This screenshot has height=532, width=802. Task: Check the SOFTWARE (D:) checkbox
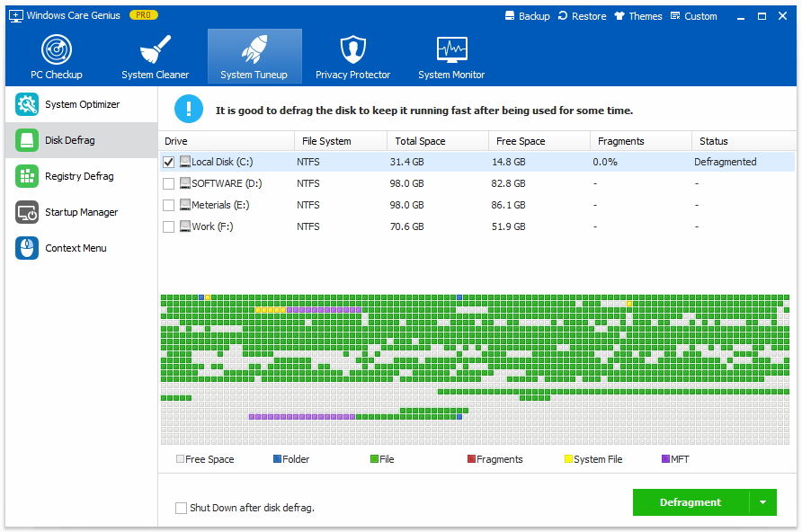[x=168, y=183]
